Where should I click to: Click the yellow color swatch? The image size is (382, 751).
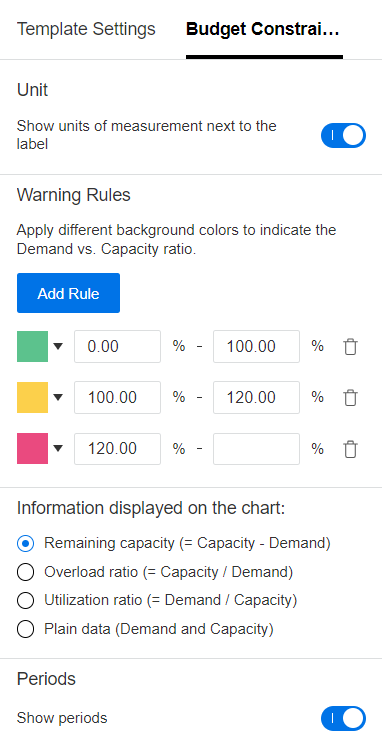click(x=33, y=398)
